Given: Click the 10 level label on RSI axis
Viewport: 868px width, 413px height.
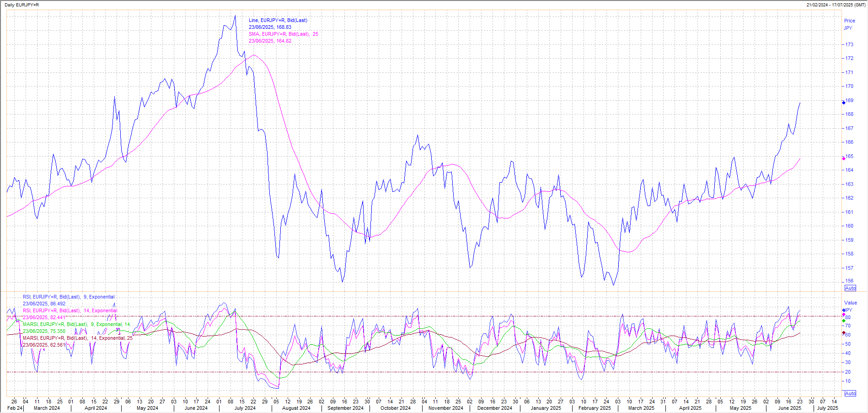Looking at the screenshot, I should [x=848, y=381].
